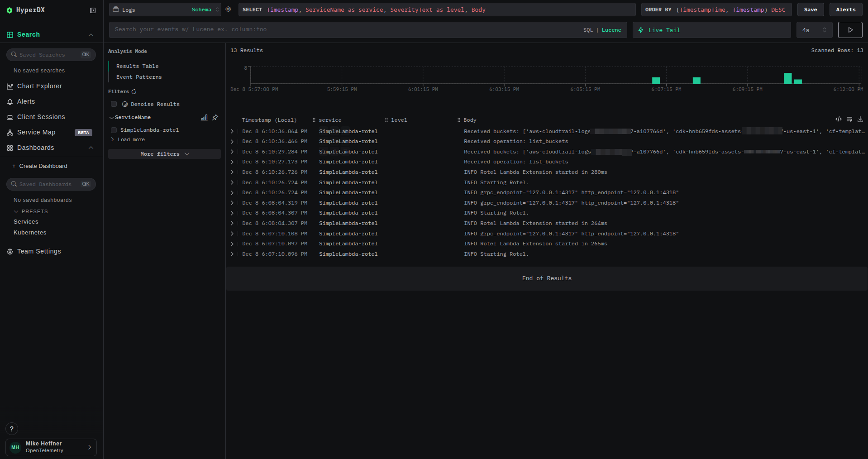Save the current search
The height and width of the screenshot is (459, 868).
tap(810, 9)
